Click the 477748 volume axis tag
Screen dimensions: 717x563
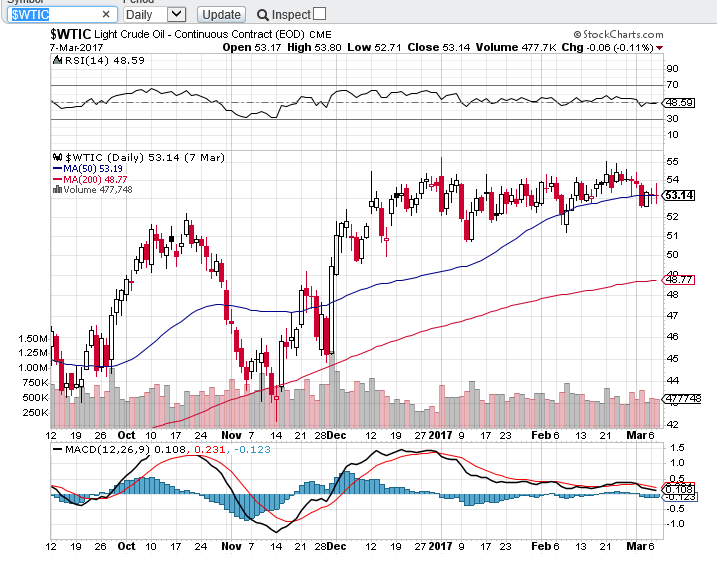point(682,398)
